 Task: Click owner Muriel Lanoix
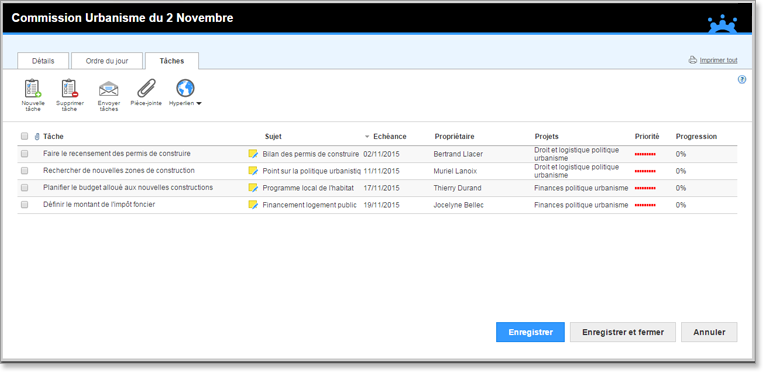click(455, 171)
